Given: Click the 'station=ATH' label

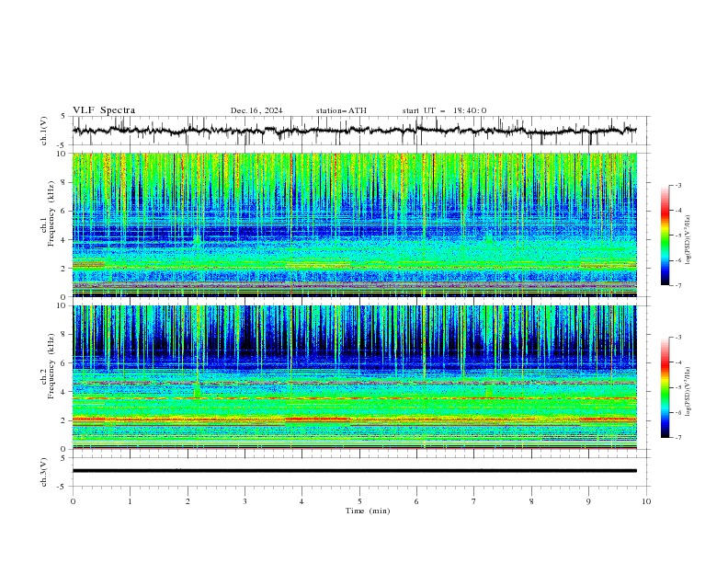Looking at the screenshot, I should click(341, 110).
